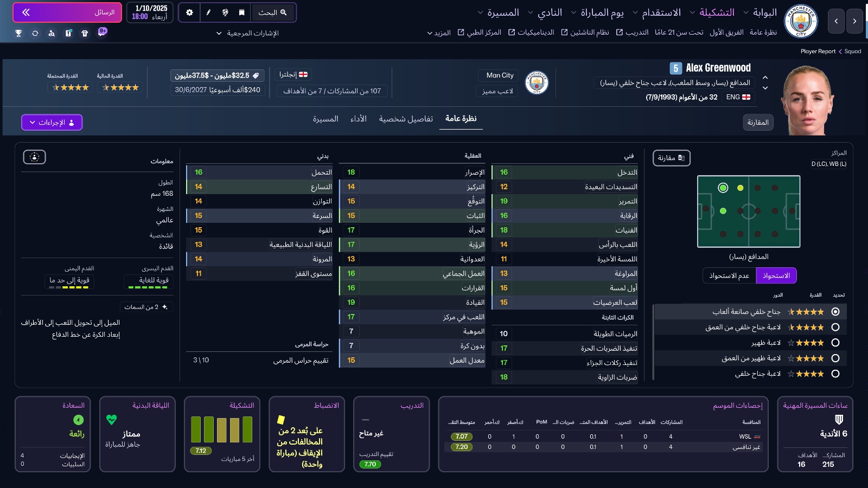Open the الإجراءات actions dropdown
The image size is (868, 488).
pyautogui.click(x=52, y=122)
